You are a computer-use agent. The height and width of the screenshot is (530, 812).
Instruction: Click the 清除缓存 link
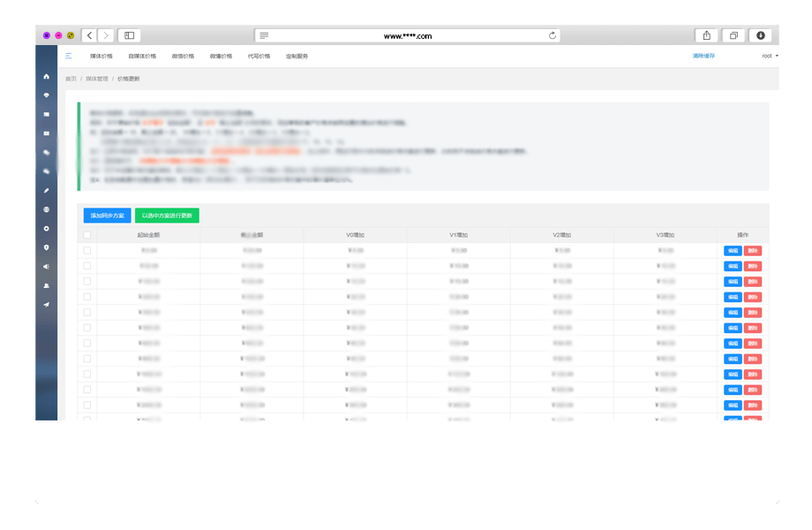pyautogui.click(x=703, y=56)
